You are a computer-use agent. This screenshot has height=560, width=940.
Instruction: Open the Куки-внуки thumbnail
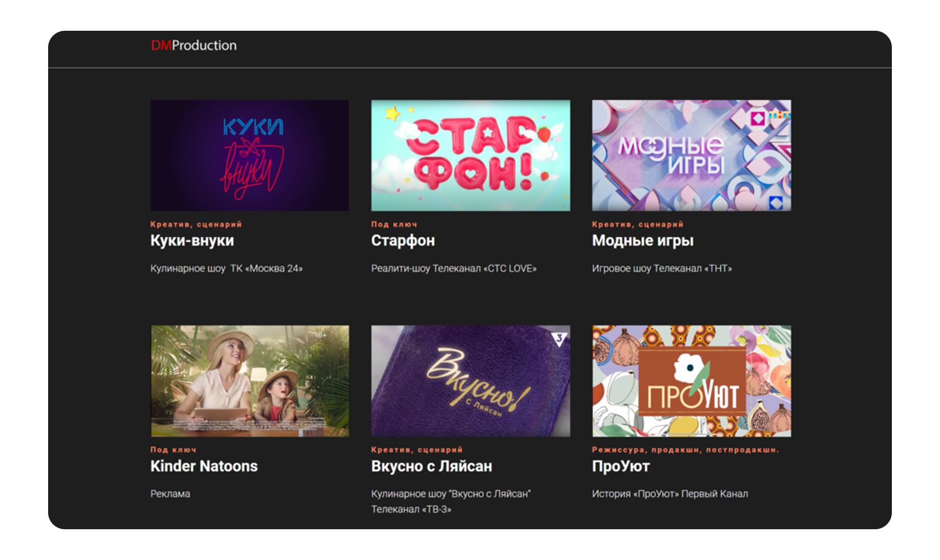tap(250, 156)
